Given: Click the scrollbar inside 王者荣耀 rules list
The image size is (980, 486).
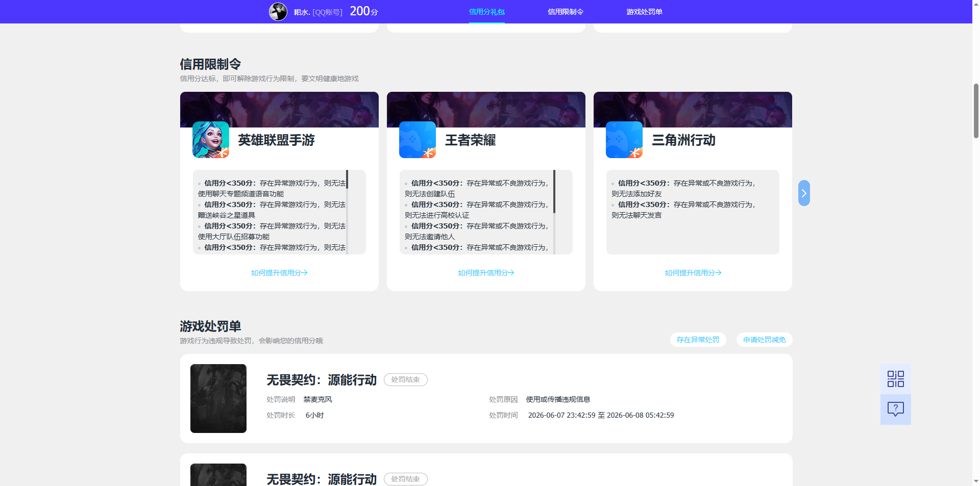Looking at the screenshot, I should pyautogui.click(x=554, y=191).
